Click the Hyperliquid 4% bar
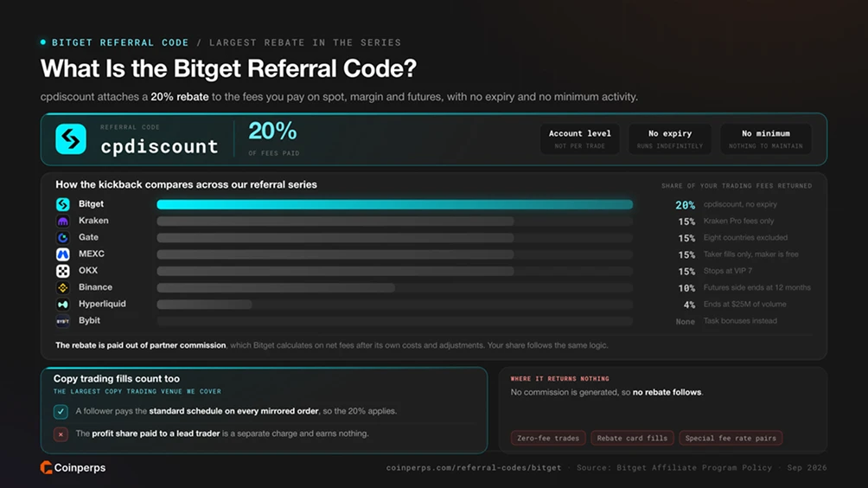868x488 pixels. [x=204, y=304]
